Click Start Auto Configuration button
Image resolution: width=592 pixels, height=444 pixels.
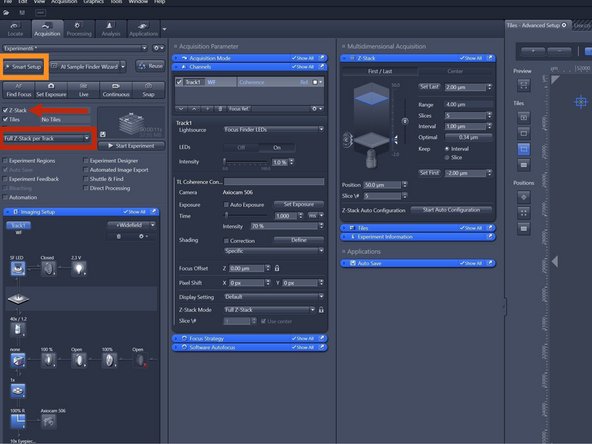451,210
